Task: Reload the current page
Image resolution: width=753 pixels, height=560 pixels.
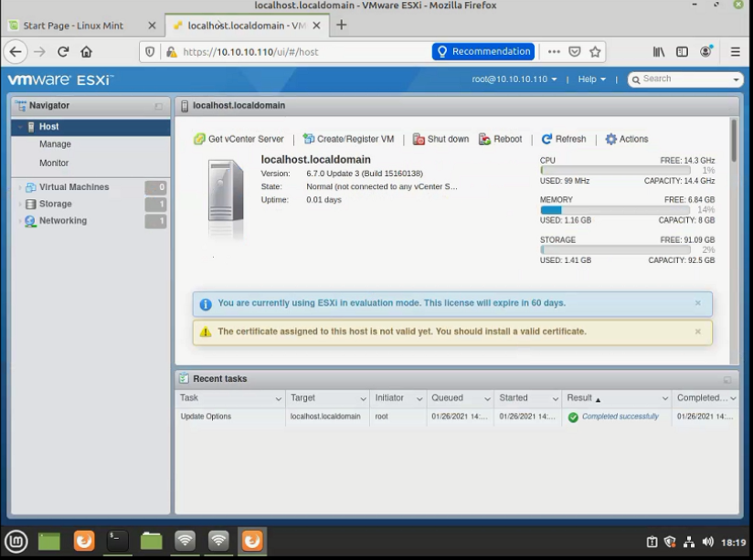Action: click(63, 52)
